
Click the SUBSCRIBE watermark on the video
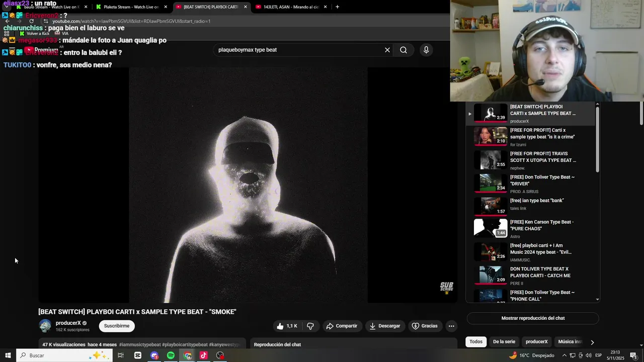tap(446, 287)
